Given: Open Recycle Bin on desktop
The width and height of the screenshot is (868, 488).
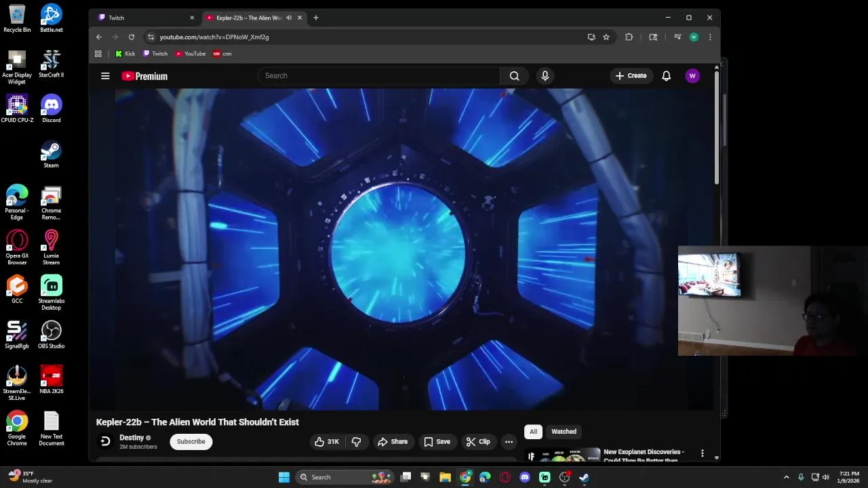Looking at the screenshot, I should click(17, 18).
